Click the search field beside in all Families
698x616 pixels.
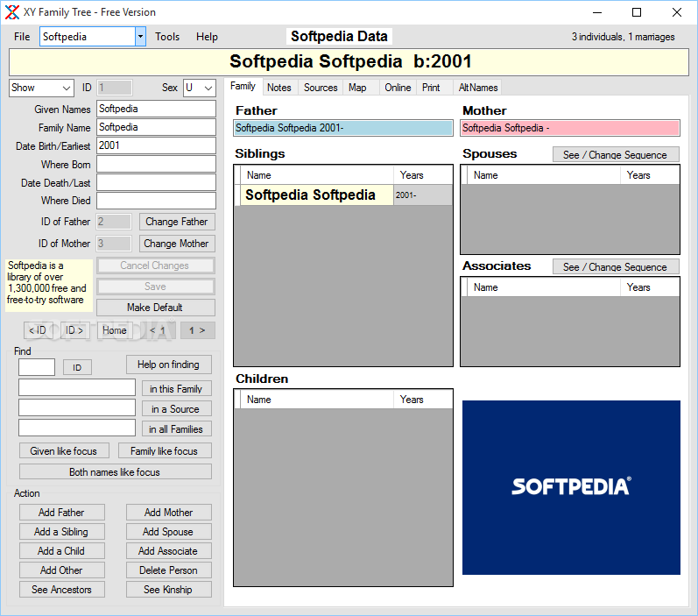(x=77, y=428)
